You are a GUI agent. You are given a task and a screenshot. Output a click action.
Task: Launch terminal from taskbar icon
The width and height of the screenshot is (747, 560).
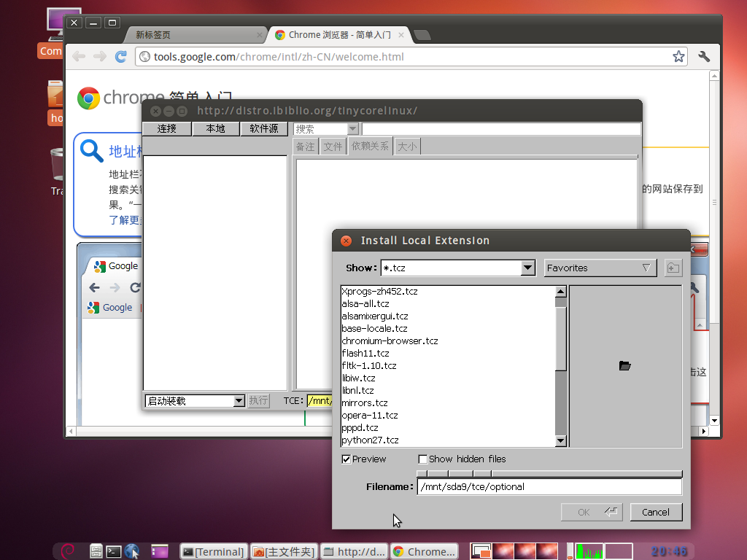point(113,551)
